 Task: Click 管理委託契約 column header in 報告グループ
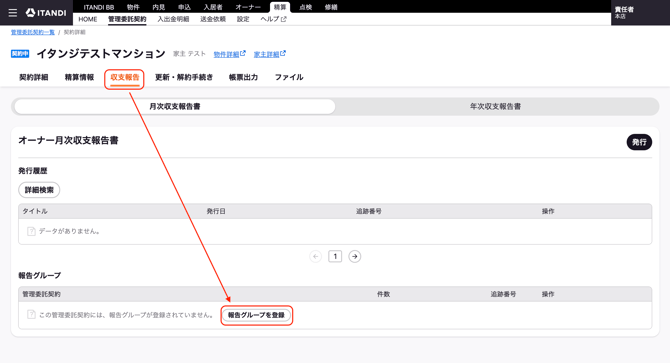(41, 294)
